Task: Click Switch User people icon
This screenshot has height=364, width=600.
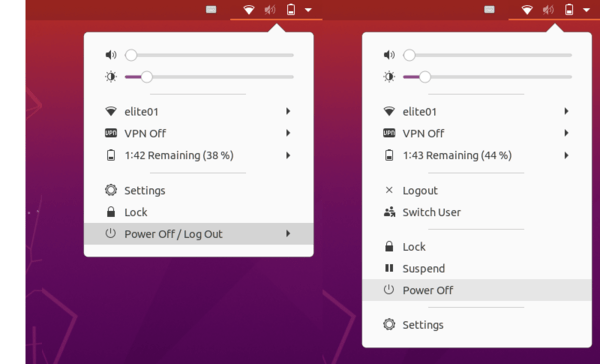Action: (390, 212)
